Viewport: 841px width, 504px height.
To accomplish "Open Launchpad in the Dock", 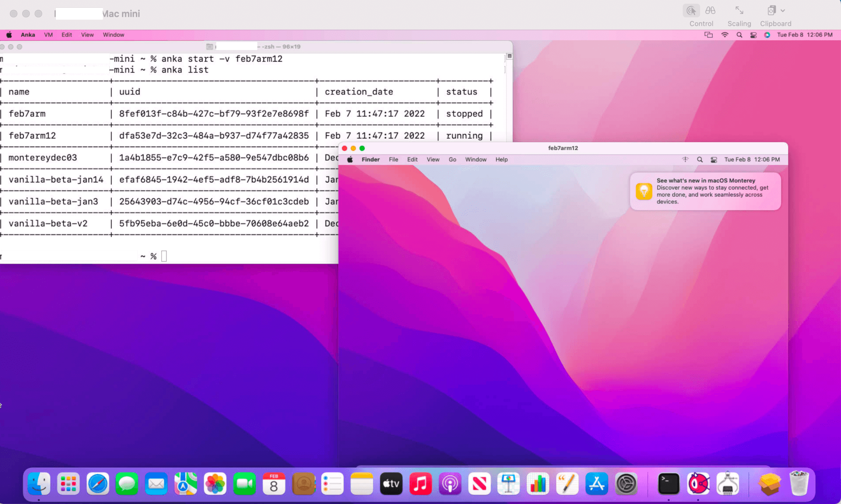I will [x=68, y=483].
